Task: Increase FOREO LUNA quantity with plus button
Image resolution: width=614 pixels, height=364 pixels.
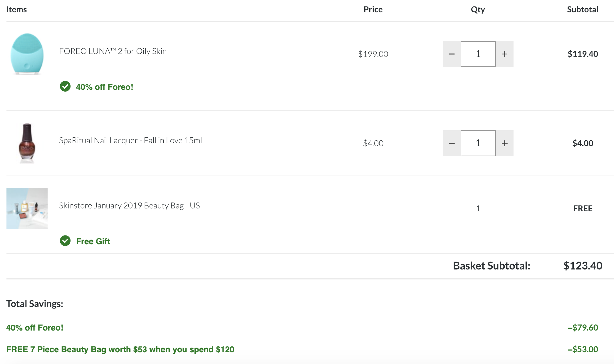Action: [505, 54]
